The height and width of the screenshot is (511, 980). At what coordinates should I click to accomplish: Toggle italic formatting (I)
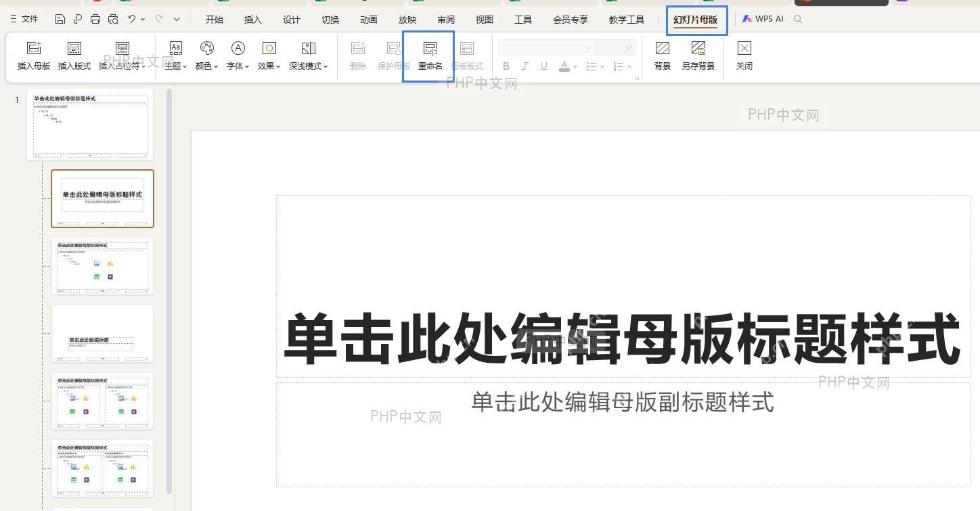coord(525,66)
